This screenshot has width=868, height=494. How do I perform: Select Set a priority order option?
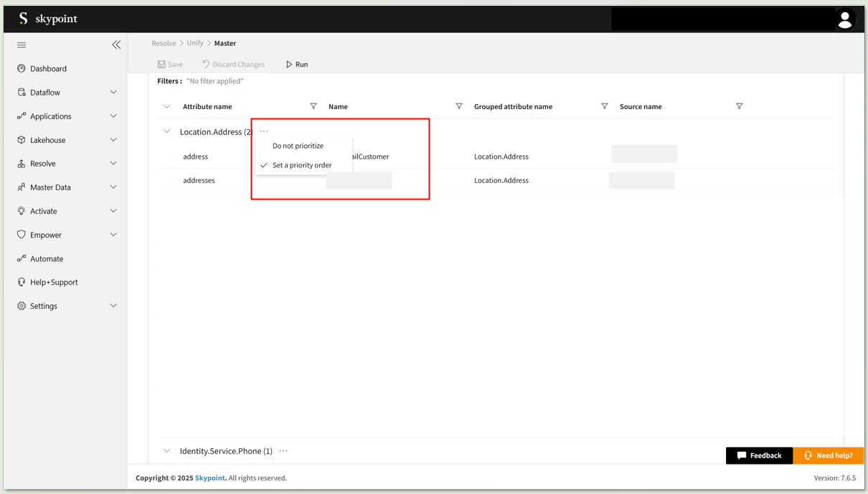pos(302,165)
